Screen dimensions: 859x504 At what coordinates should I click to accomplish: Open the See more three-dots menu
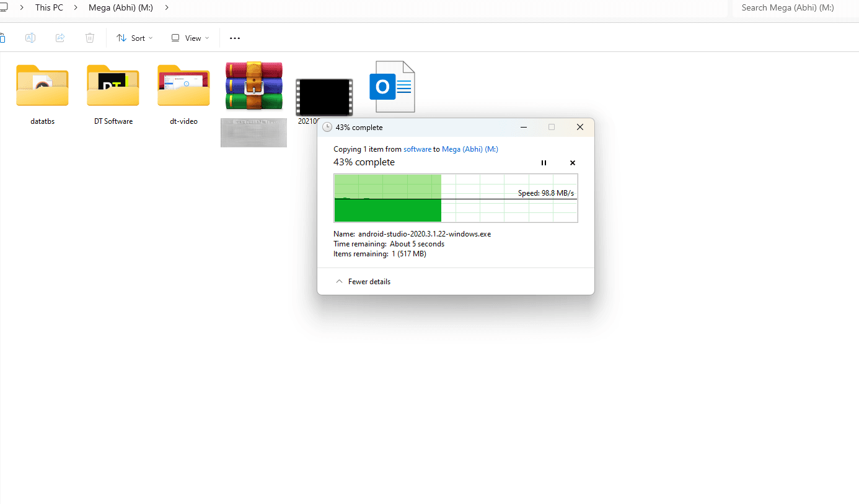[235, 38]
